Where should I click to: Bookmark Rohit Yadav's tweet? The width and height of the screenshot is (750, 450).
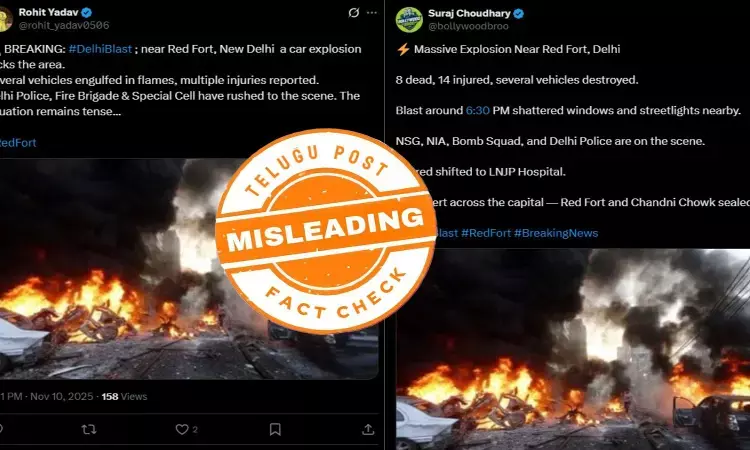275,429
